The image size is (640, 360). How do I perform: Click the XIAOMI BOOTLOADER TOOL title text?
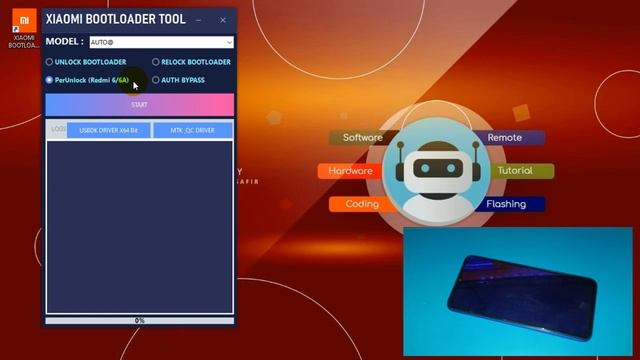116,19
